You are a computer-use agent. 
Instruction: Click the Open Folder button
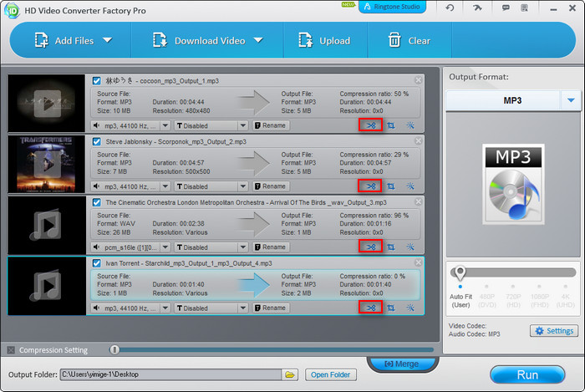click(331, 374)
